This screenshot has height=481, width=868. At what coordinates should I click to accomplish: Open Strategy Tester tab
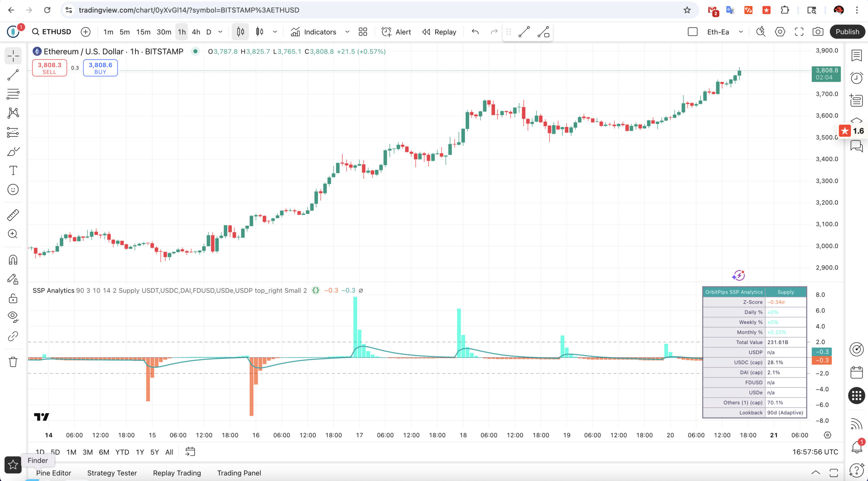coord(112,473)
